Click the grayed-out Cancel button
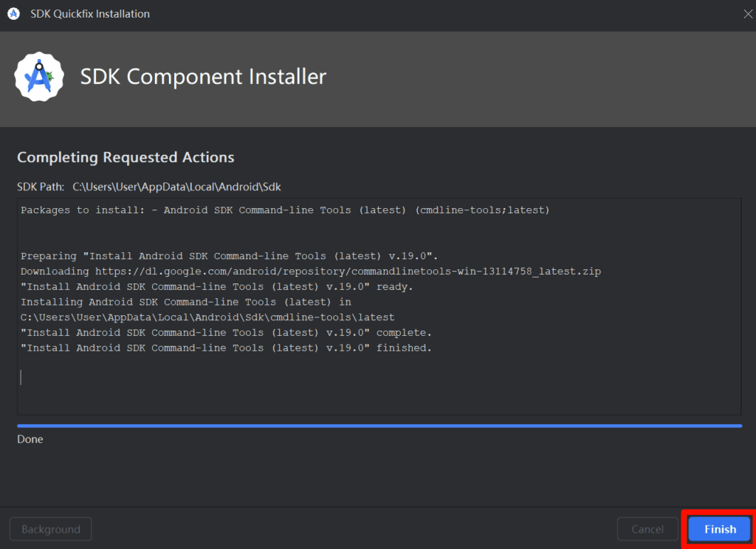This screenshot has width=756, height=549. click(647, 529)
